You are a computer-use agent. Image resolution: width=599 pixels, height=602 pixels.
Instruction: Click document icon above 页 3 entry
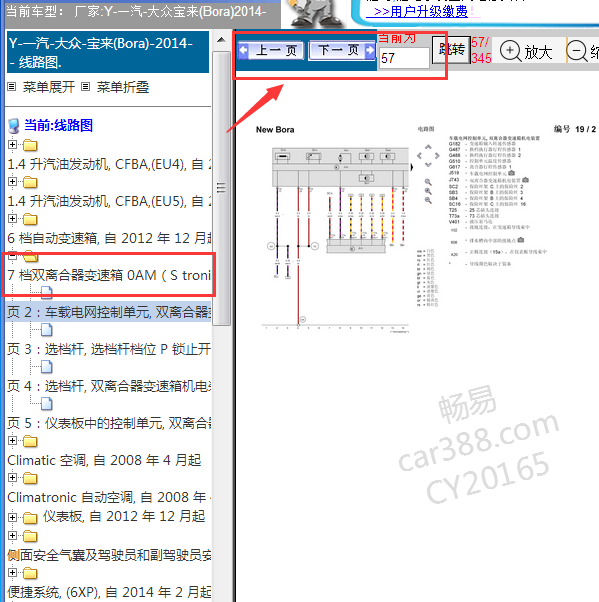46,329
